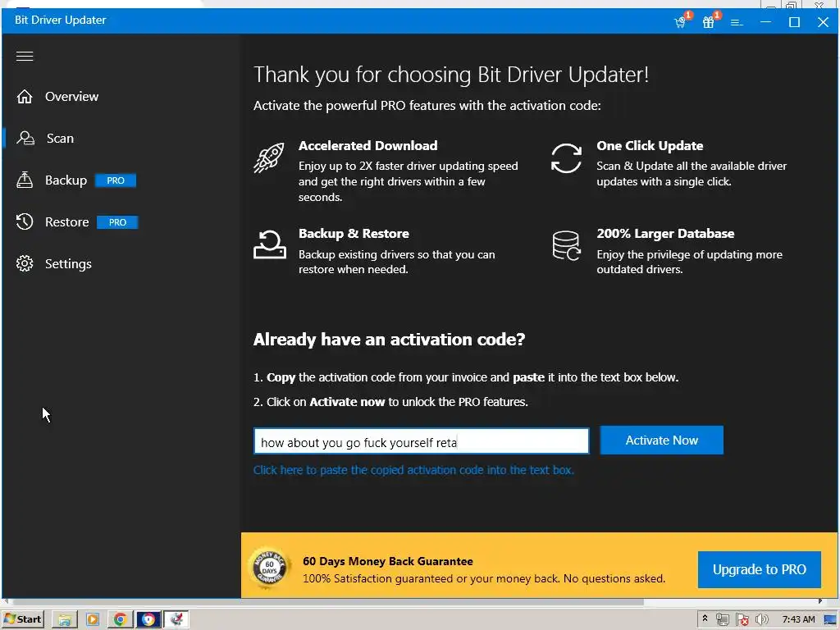Screen dimensions: 840x630
Task: Close the Bit Driver Updater window
Action: (x=824, y=22)
